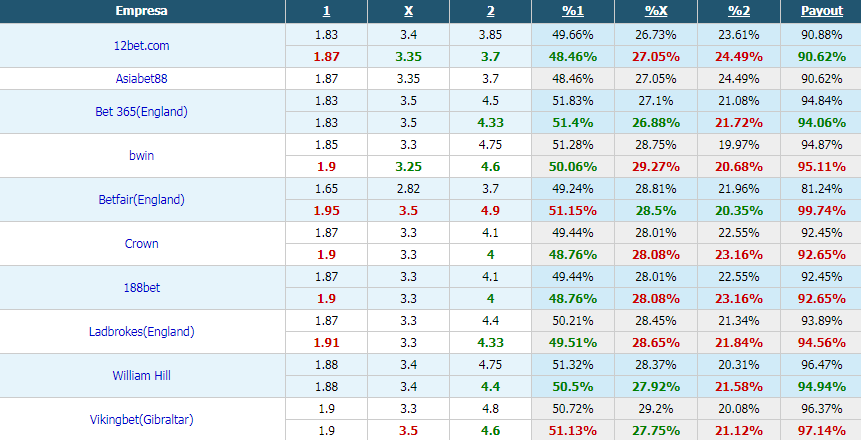861x440 pixels.
Task: Click the red 21.72% value for Bet 365
Action: click(739, 122)
